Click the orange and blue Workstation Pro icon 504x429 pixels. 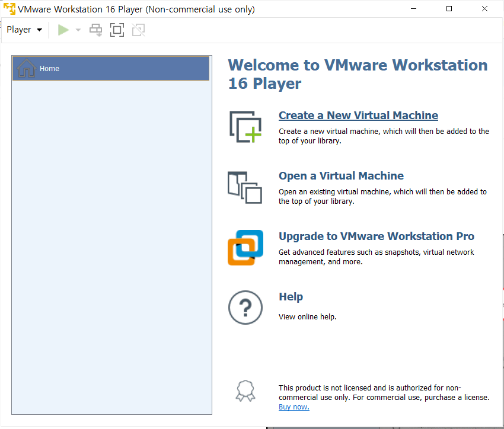[245, 248]
